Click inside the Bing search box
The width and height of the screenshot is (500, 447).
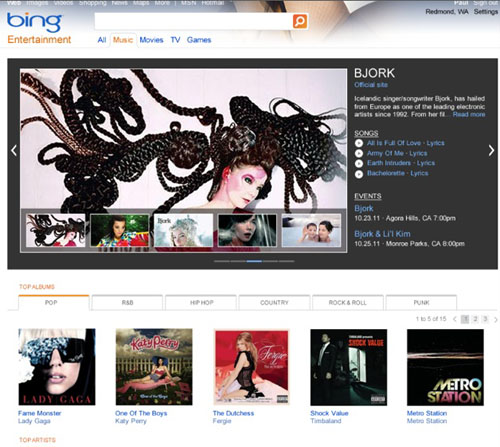click(x=193, y=21)
